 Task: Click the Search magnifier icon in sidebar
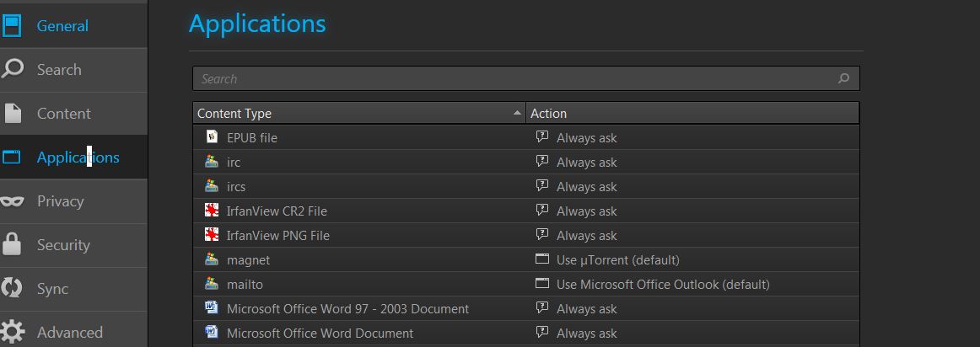12,69
